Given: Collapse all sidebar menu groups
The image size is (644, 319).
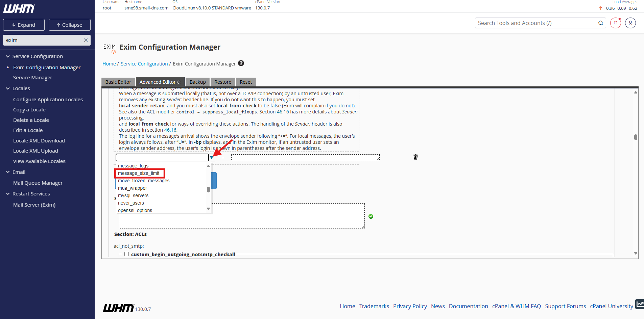Looking at the screenshot, I should coord(70,25).
